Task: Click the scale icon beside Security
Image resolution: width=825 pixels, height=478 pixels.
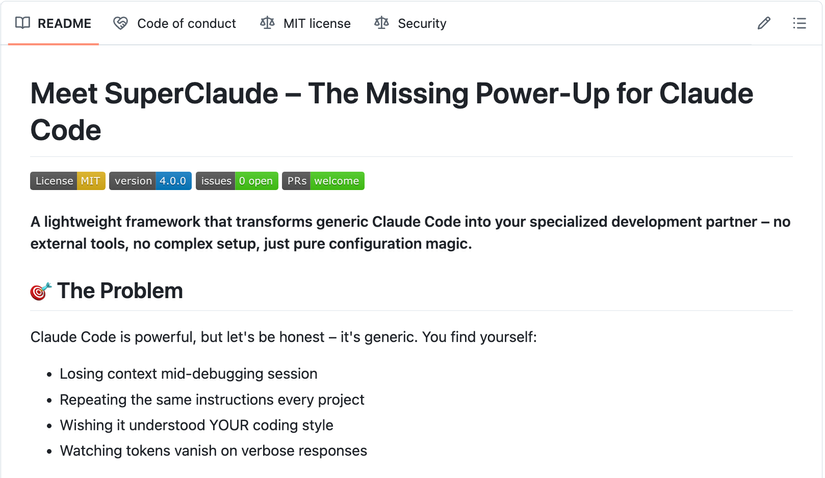Action: click(x=382, y=23)
